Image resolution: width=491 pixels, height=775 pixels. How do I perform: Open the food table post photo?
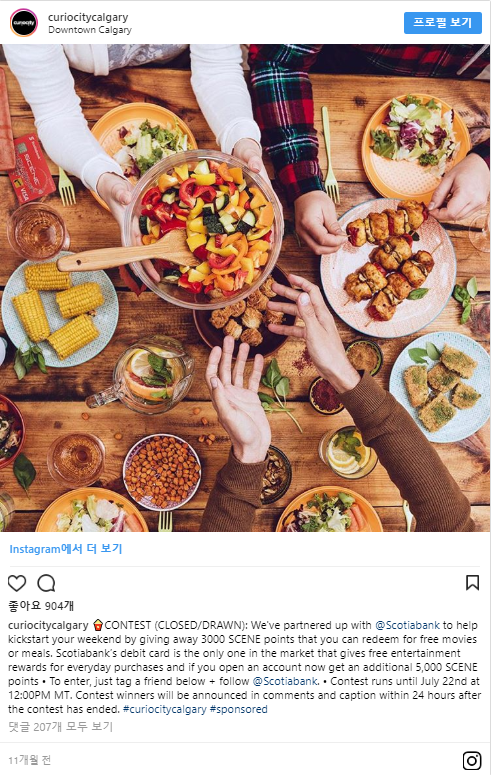[245, 288]
